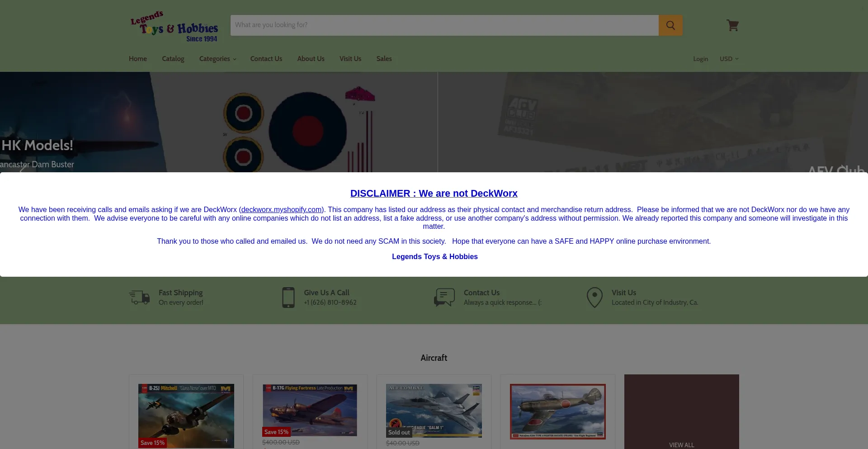
Task: Click the orange search magnifier button
Action: (x=670, y=25)
